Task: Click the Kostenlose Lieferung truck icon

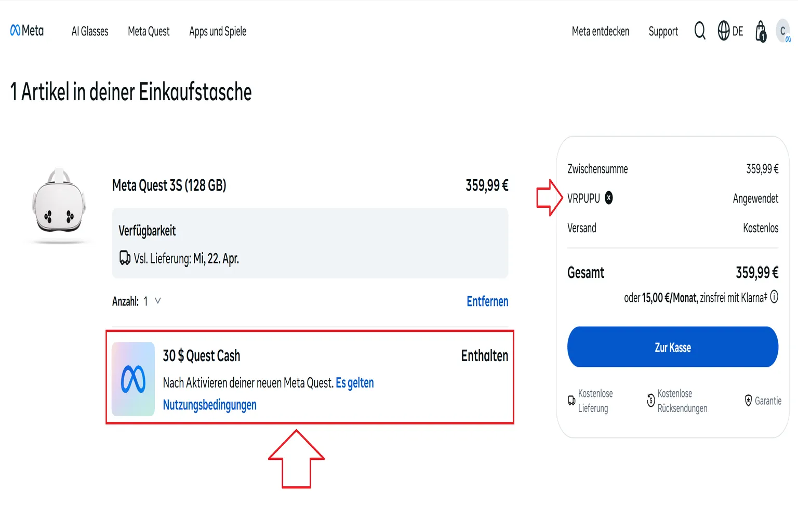Action: click(x=571, y=401)
